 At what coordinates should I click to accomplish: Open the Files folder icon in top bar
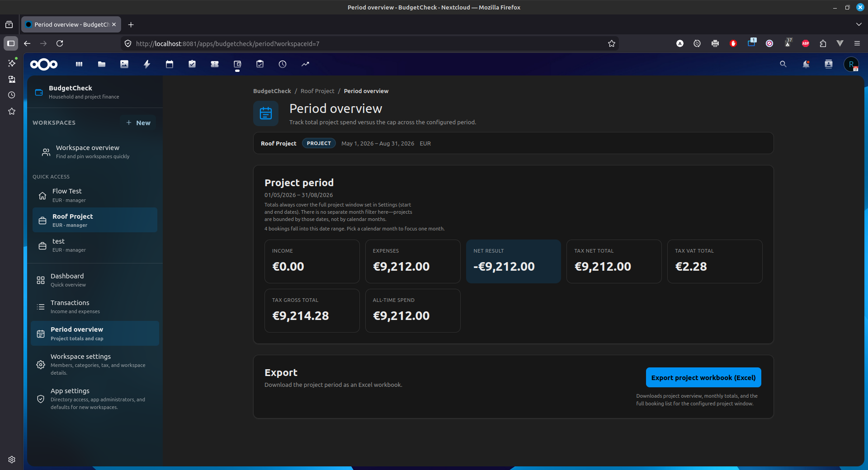point(102,64)
